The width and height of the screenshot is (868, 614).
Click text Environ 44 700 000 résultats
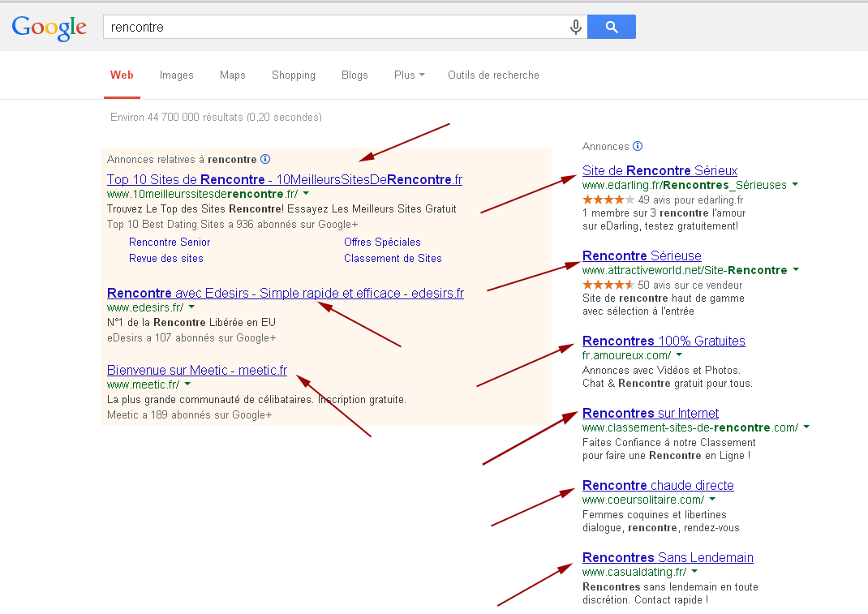(177, 117)
